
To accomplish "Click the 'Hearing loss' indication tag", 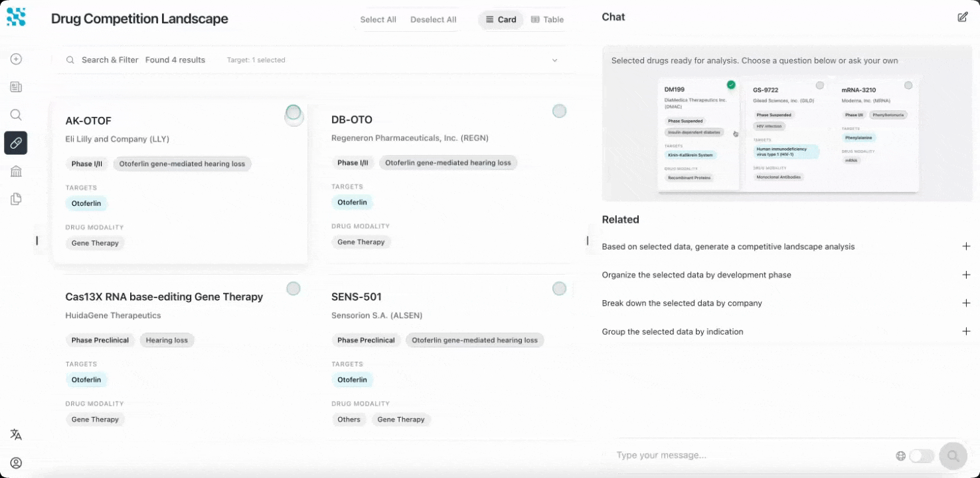I will 167,341.
